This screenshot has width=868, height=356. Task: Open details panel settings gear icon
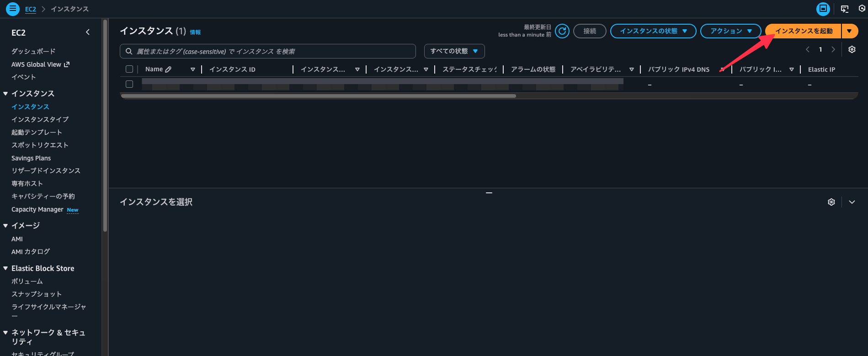(831, 202)
